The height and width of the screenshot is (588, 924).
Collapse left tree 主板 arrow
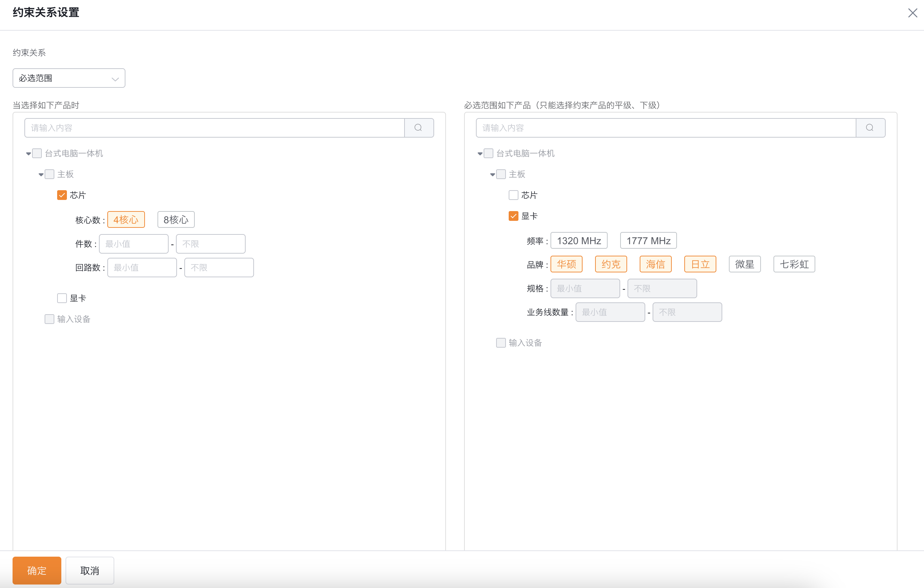point(41,175)
